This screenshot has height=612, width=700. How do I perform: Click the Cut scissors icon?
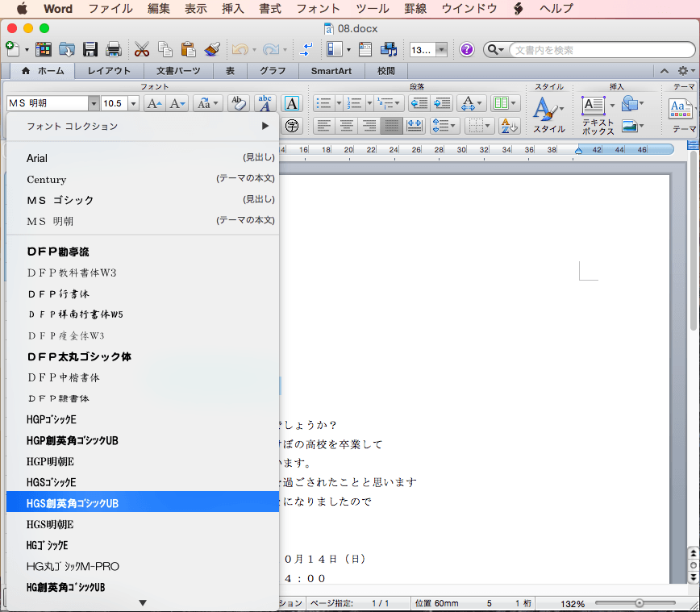click(x=142, y=49)
